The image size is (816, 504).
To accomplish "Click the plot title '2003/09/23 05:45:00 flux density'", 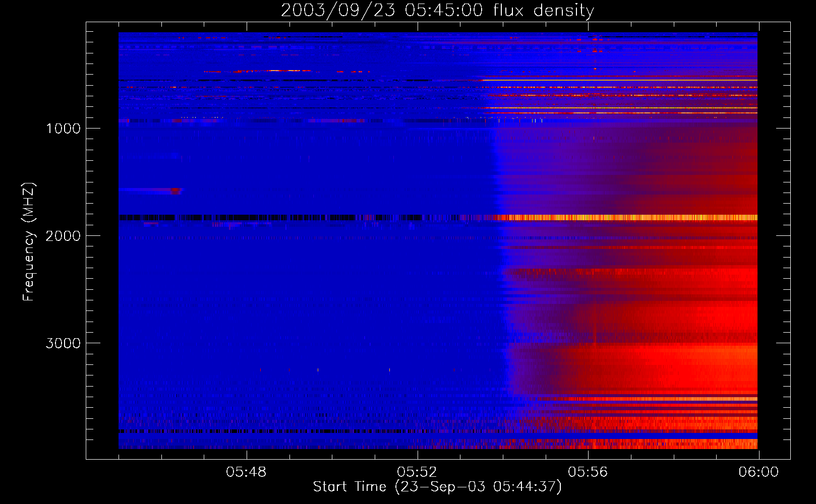I will [x=437, y=10].
